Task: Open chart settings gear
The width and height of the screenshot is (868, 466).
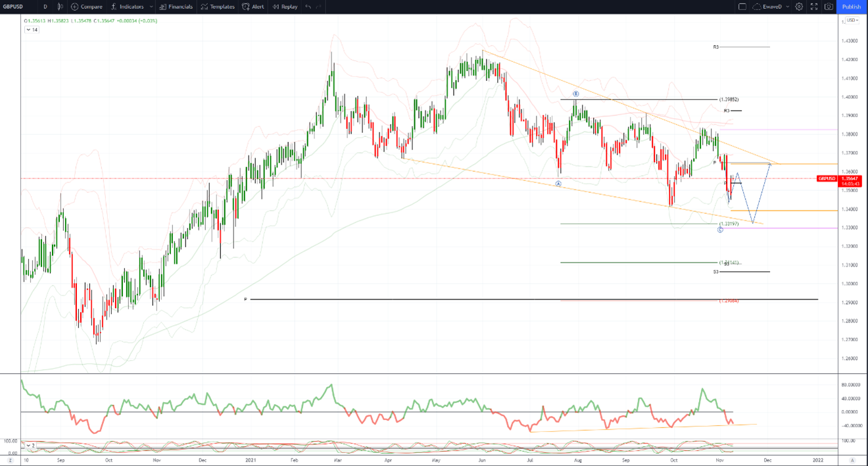Action: click(799, 7)
